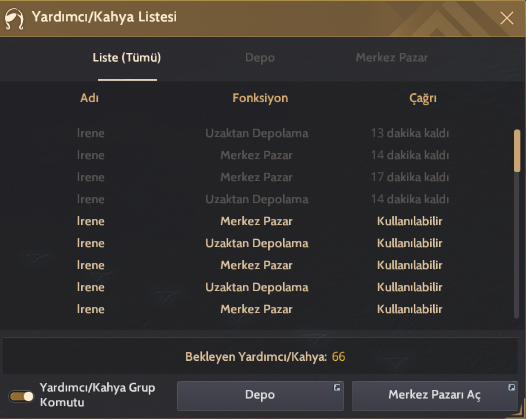Click the Çağrı column header

point(423,98)
